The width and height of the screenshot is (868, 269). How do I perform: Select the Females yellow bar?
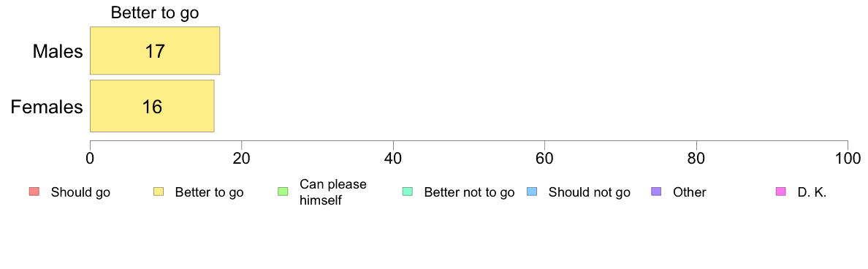pyautogui.click(x=152, y=106)
